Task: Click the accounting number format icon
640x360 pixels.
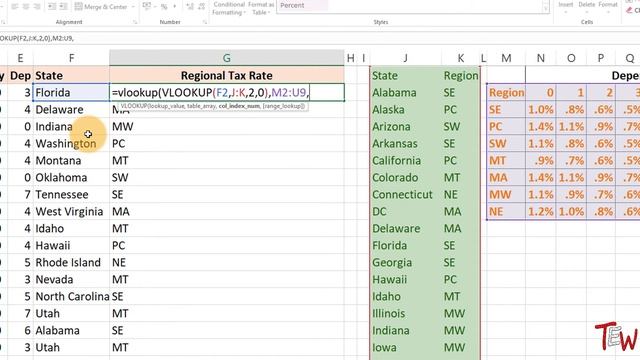Action: [147, 7]
